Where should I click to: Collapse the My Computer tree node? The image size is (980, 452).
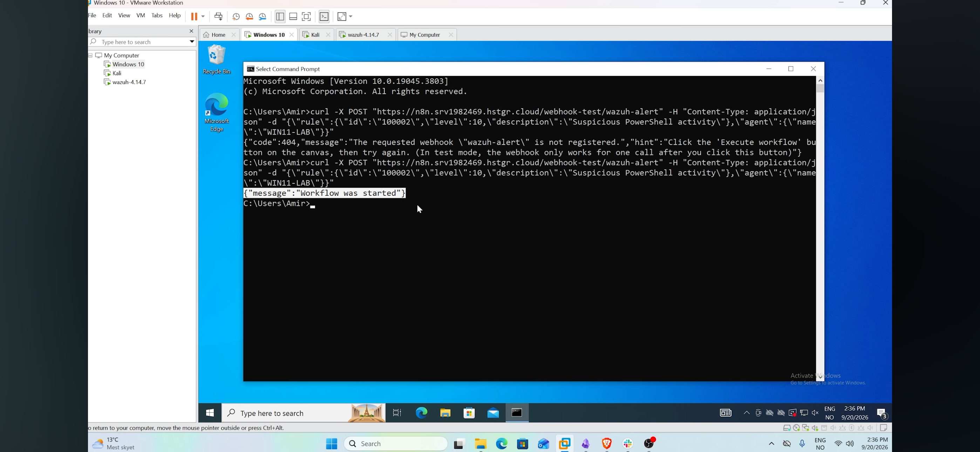point(91,56)
